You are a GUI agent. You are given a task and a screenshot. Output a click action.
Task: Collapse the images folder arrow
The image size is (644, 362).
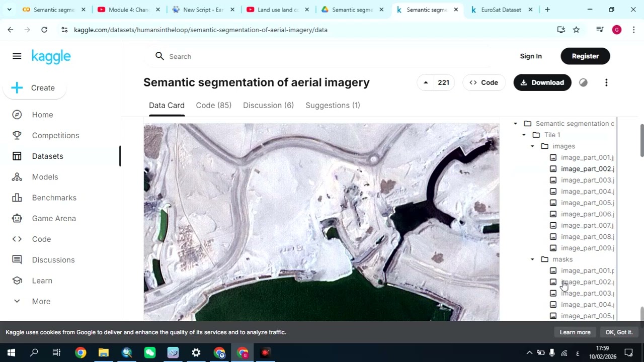(532, 146)
